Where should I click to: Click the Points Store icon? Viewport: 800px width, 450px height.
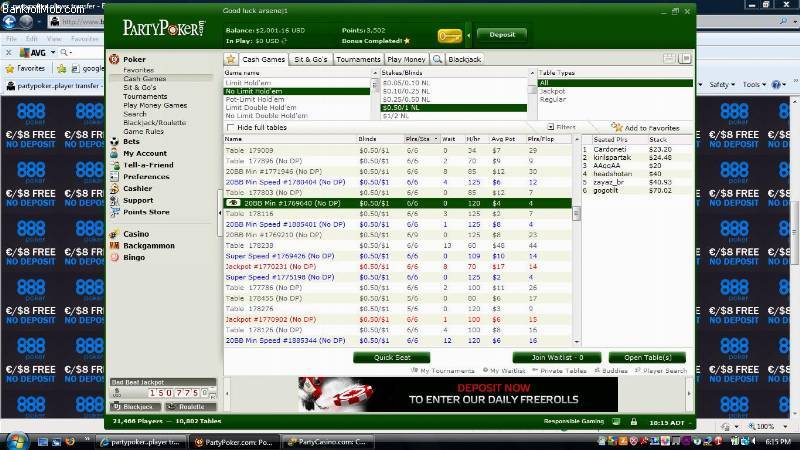click(114, 212)
